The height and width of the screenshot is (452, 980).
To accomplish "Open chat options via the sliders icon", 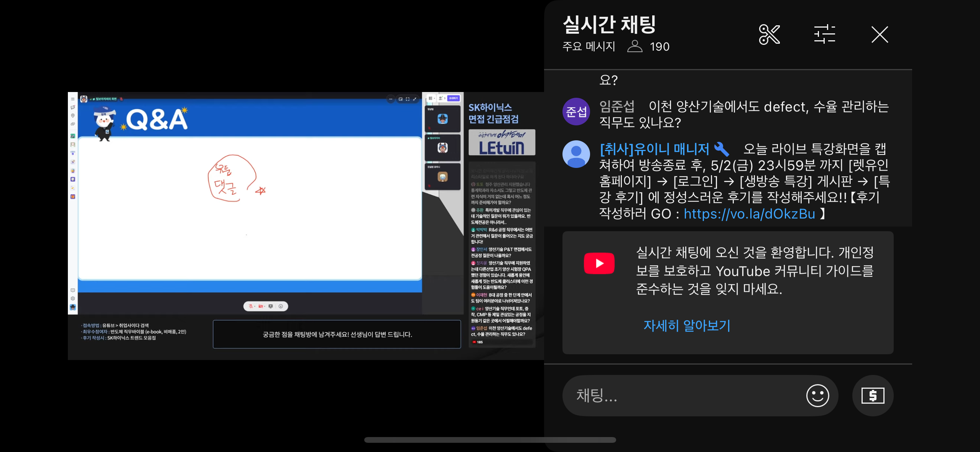I will click(x=824, y=35).
